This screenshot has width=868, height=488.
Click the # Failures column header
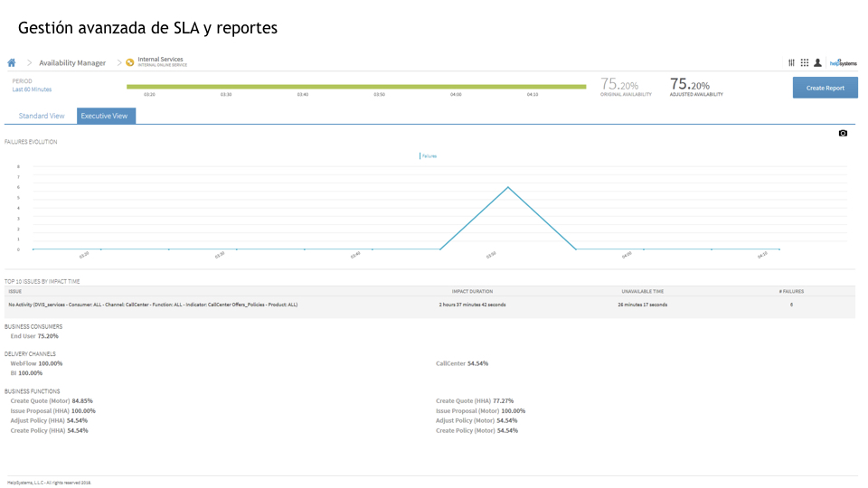791,291
